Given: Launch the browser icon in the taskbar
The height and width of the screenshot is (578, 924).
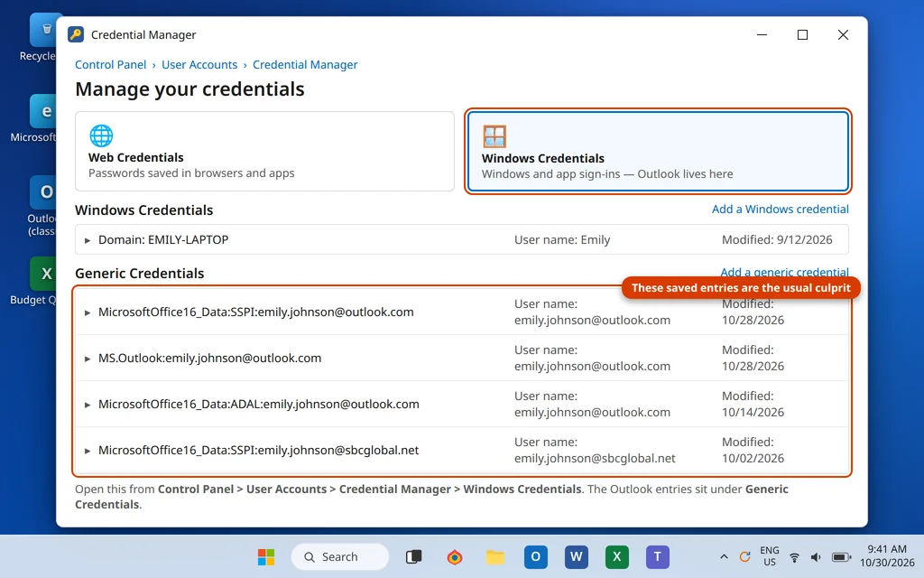Looking at the screenshot, I should tap(455, 556).
